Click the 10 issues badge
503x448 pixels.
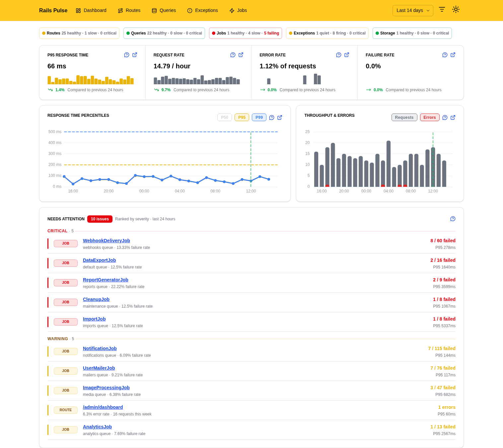point(100,219)
